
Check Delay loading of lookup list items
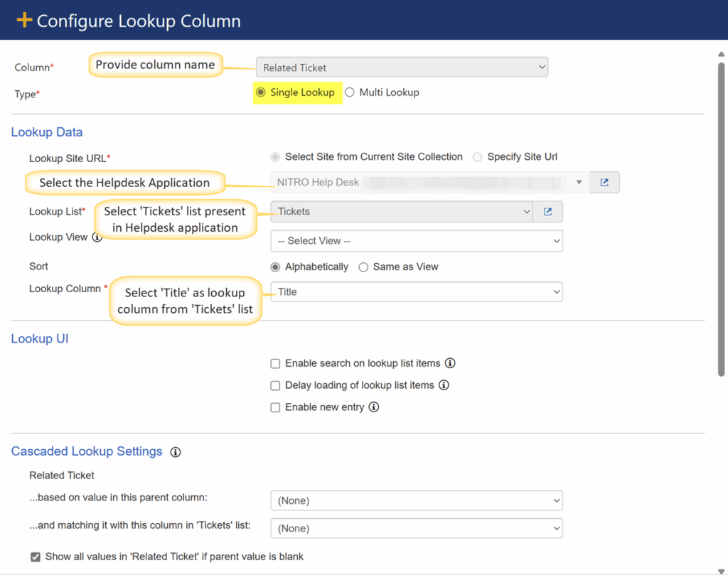point(276,386)
